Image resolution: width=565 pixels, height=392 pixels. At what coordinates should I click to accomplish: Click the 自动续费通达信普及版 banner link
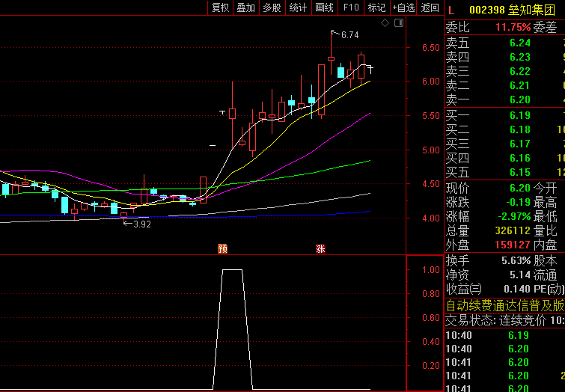(505, 306)
